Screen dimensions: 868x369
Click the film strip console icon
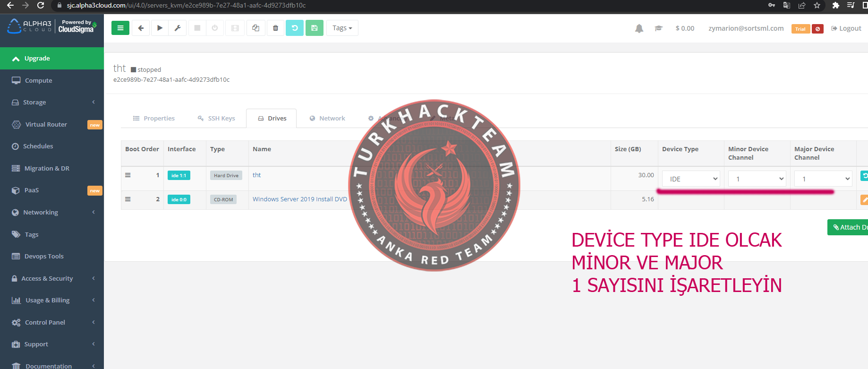coord(235,28)
